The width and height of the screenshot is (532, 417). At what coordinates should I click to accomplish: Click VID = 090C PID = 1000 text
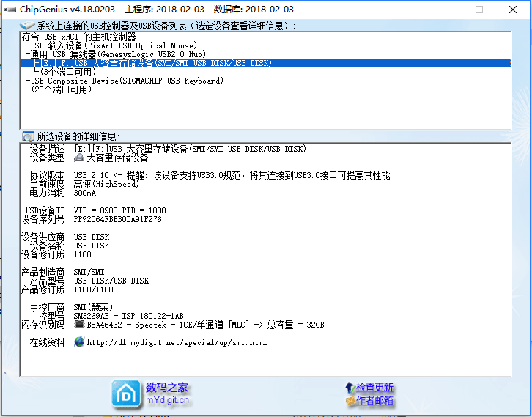click(119, 210)
